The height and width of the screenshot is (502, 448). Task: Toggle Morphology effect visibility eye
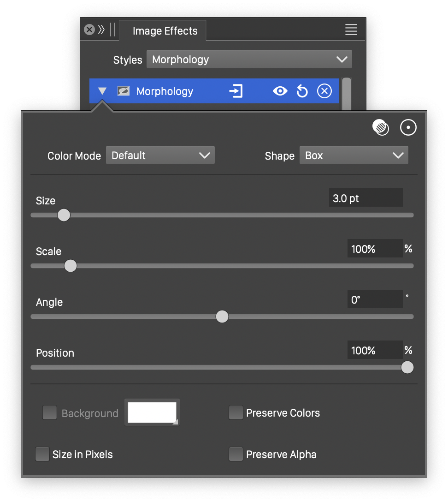(x=280, y=91)
